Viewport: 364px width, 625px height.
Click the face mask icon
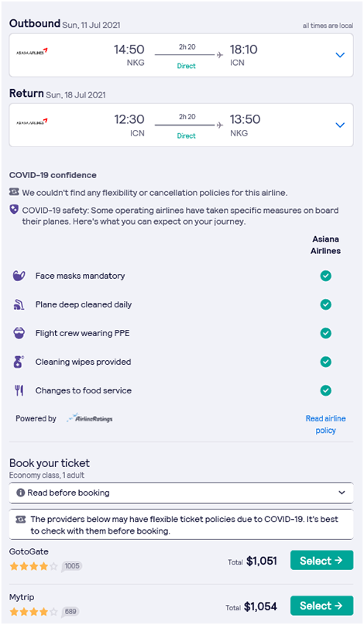(x=19, y=276)
